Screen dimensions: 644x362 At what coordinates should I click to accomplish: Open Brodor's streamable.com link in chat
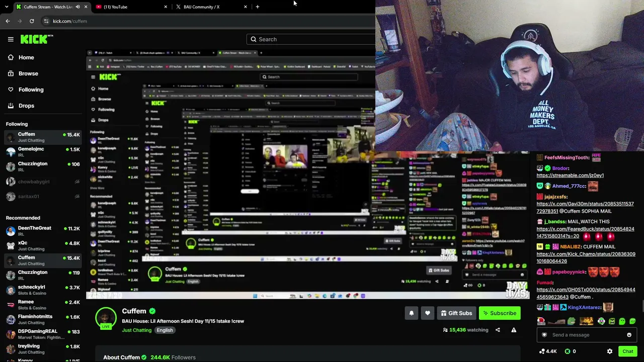pyautogui.click(x=570, y=175)
